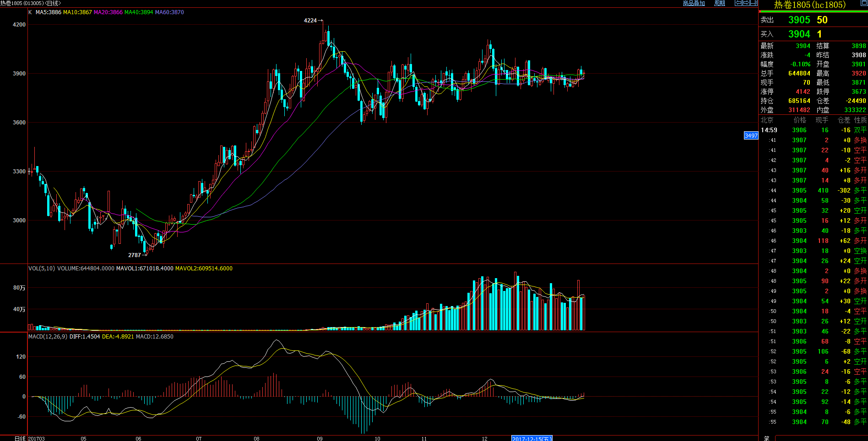Open the 周期 period selector
The height and width of the screenshot is (441, 868).
719,3
